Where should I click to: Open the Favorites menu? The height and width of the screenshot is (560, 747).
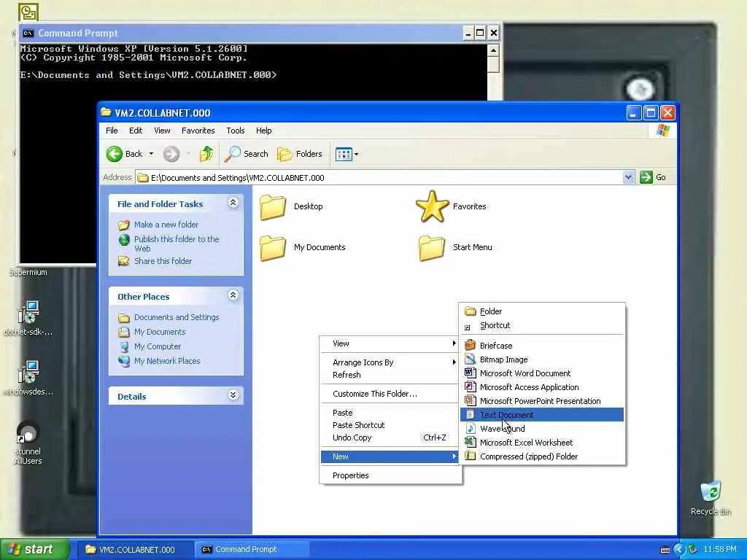[198, 131]
